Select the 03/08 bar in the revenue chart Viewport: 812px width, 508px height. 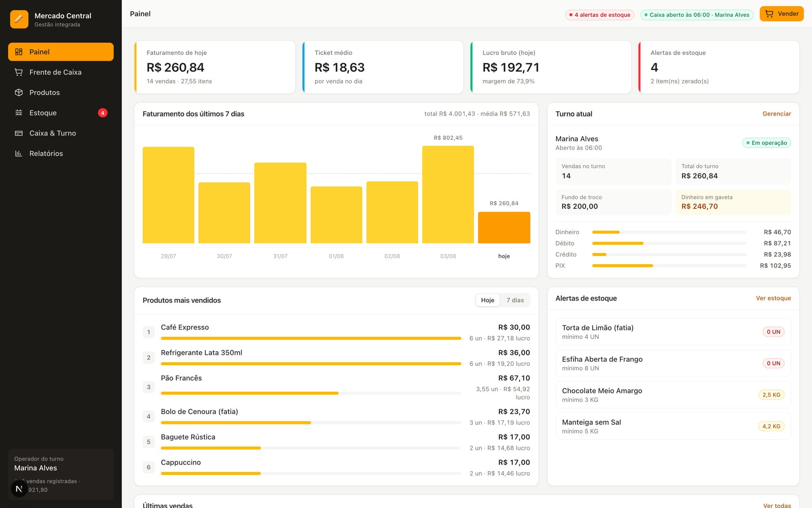coord(448,195)
